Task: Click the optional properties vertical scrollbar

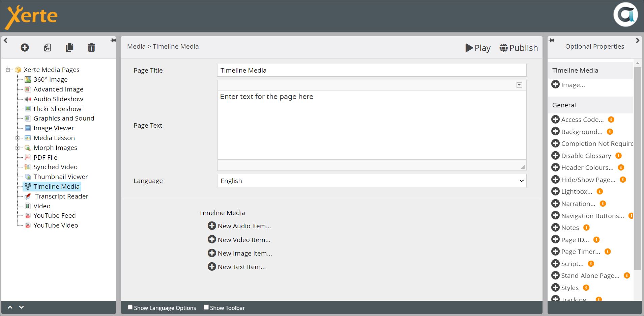Action: (637, 169)
